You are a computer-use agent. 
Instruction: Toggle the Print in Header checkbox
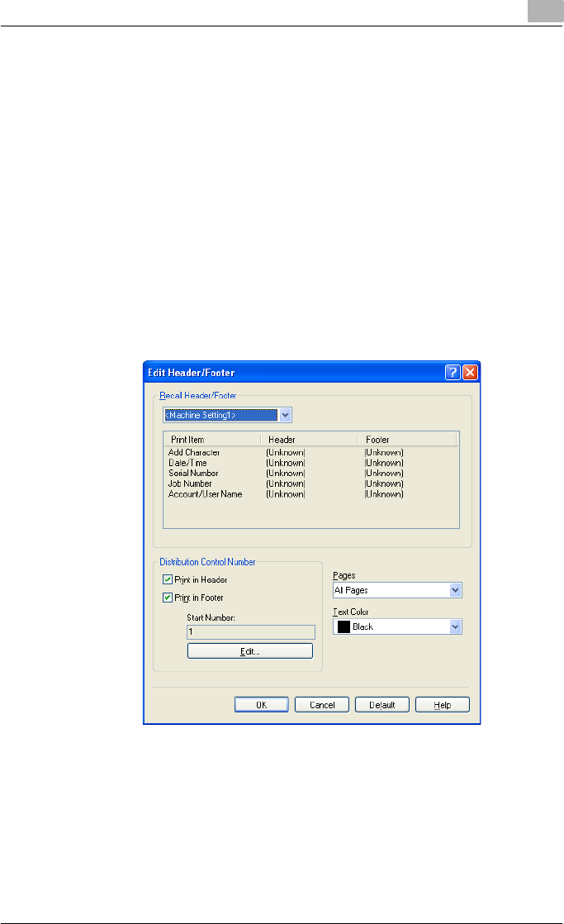pyautogui.click(x=168, y=580)
